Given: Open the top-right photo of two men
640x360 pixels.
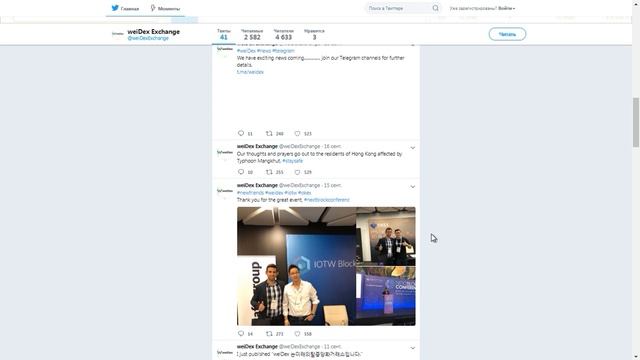Looking at the screenshot, I should [386, 236].
